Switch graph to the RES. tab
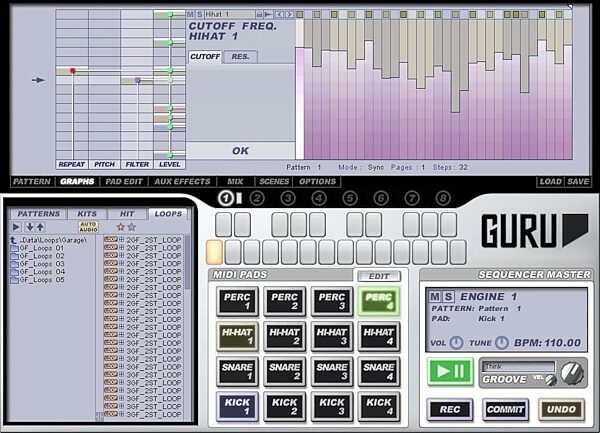This screenshot has width=600, height=433. [240, 57]
